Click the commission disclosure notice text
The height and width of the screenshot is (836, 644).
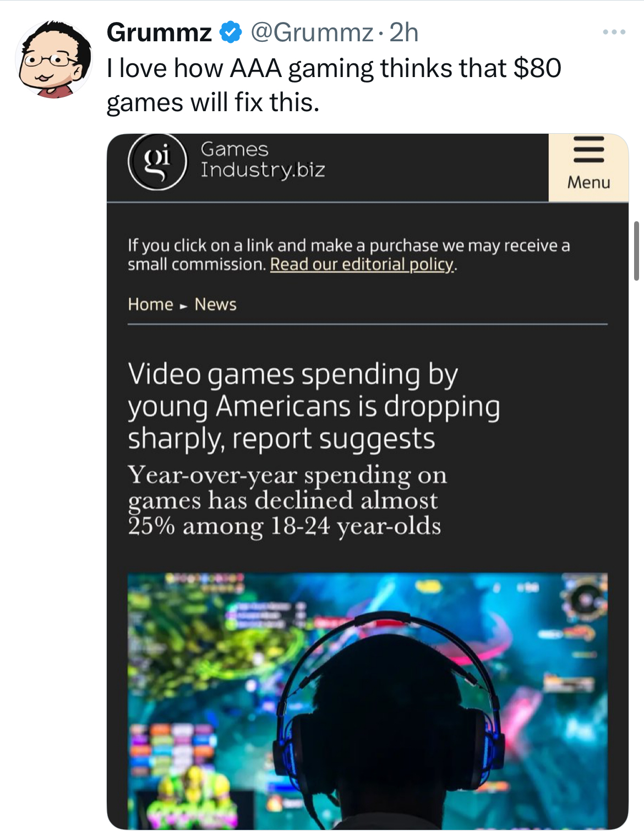[348, 255]
